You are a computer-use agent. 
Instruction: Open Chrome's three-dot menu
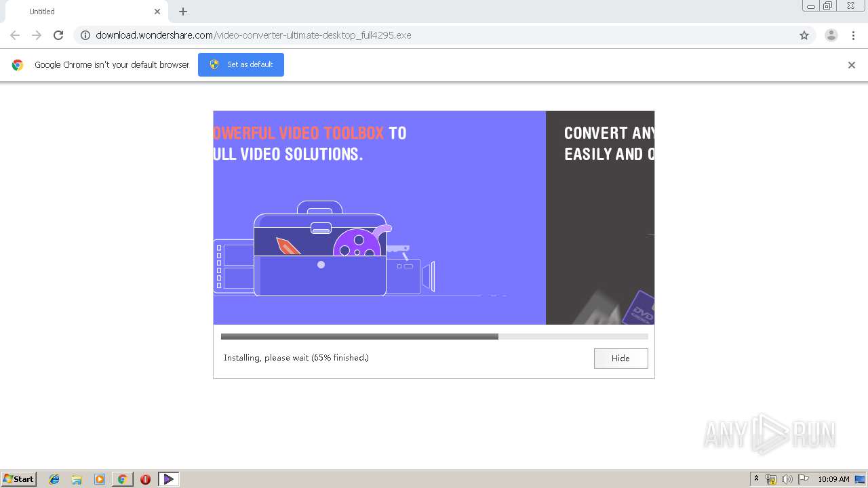[854, 35]
